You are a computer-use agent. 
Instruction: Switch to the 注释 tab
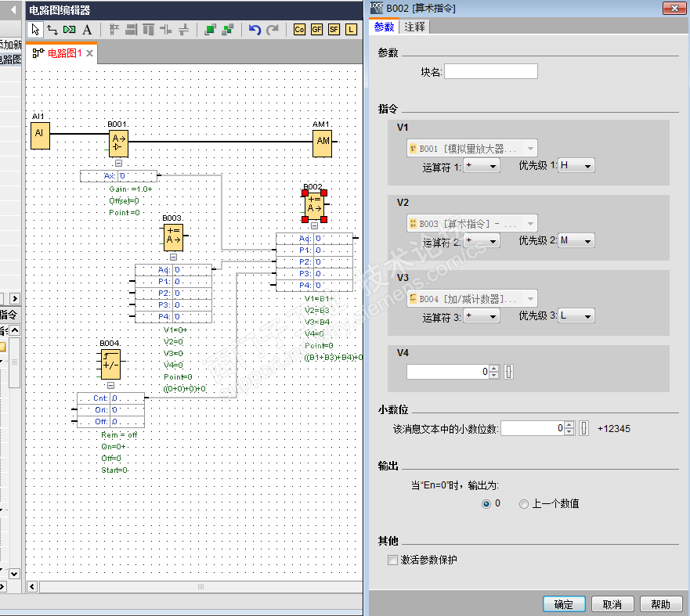(415, 27)
